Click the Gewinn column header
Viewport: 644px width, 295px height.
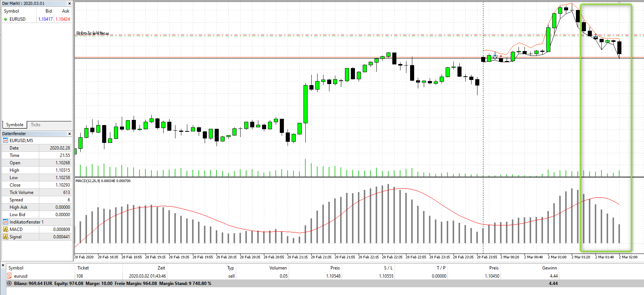(x=550, y=268)
